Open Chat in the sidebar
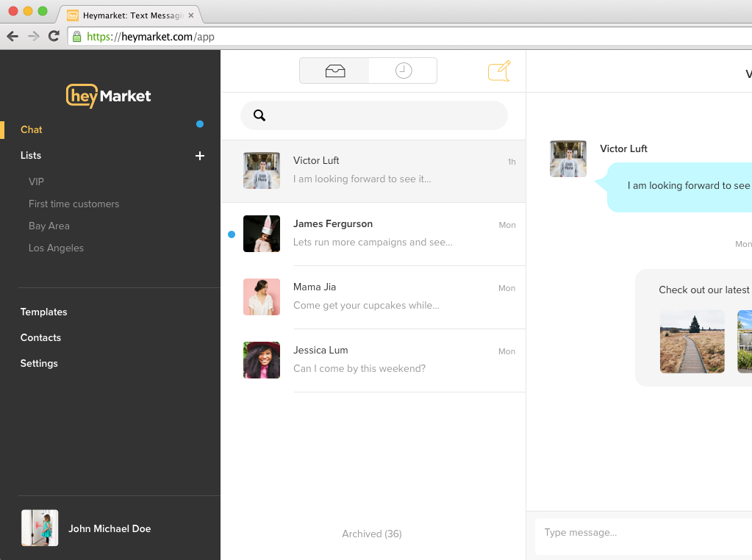 32,129
